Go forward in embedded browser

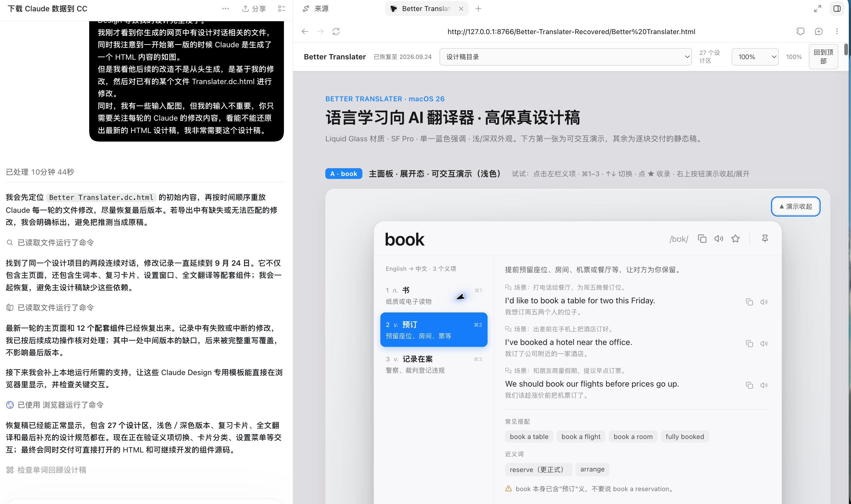click(x=320, y=32)
